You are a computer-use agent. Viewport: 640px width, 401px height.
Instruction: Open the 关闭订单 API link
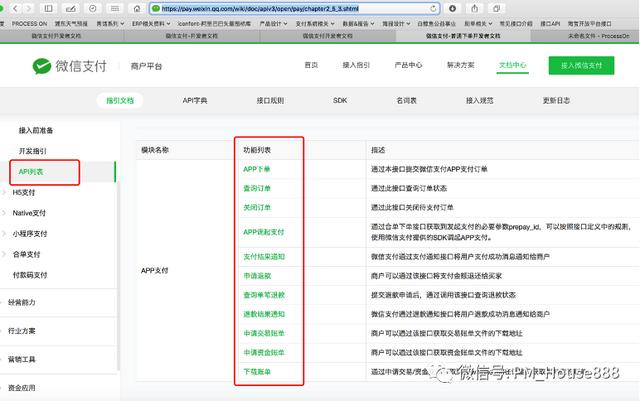pos(257,207)
